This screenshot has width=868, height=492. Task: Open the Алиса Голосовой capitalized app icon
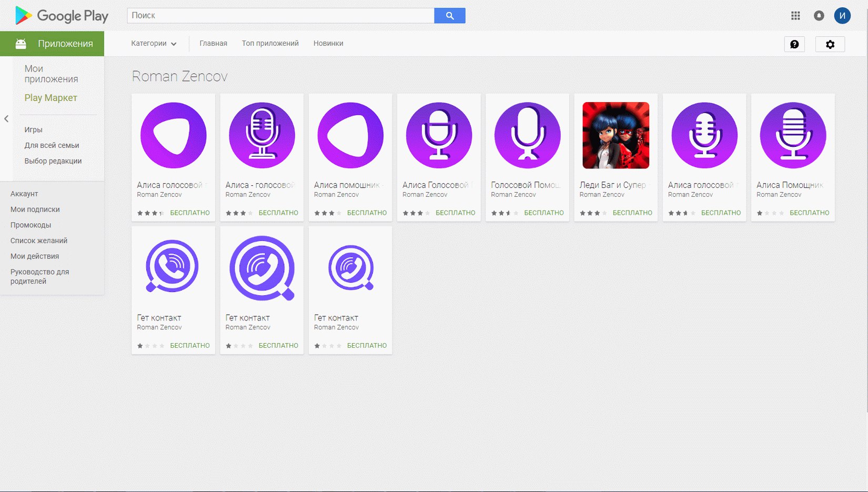click(x=439, y=135)
